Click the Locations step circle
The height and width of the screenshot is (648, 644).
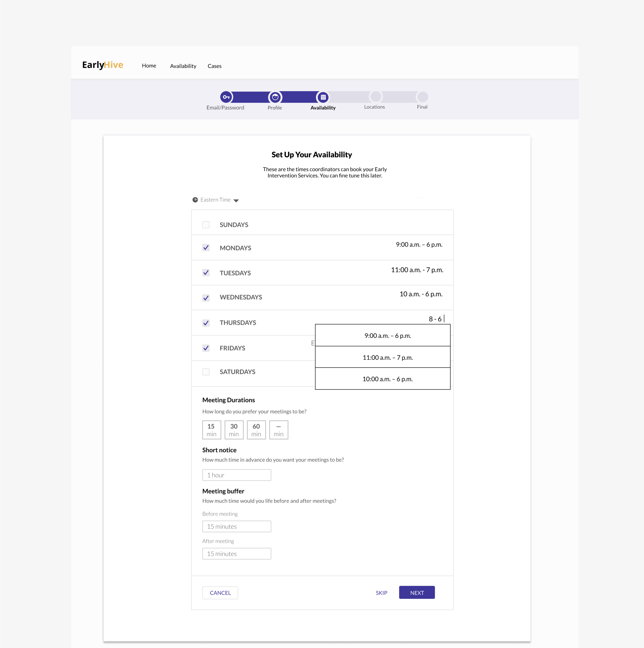click(x=376, y=97)
